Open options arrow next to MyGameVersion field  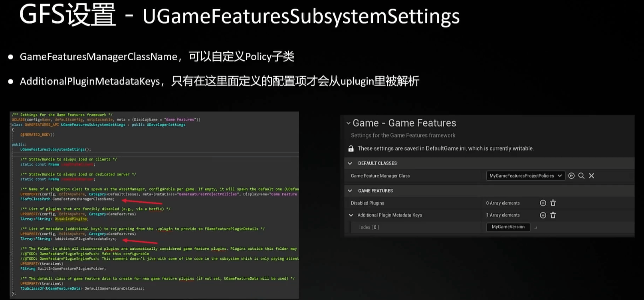(x=536, y=227)
